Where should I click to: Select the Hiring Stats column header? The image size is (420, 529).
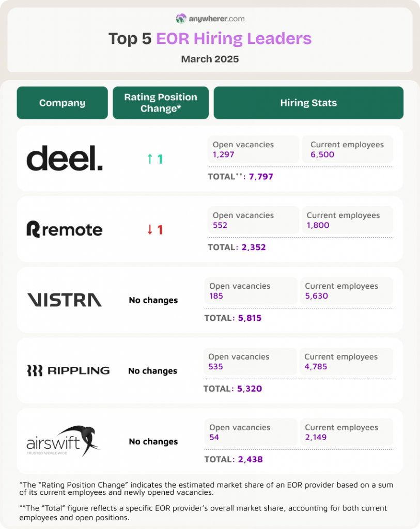point(308,103)
